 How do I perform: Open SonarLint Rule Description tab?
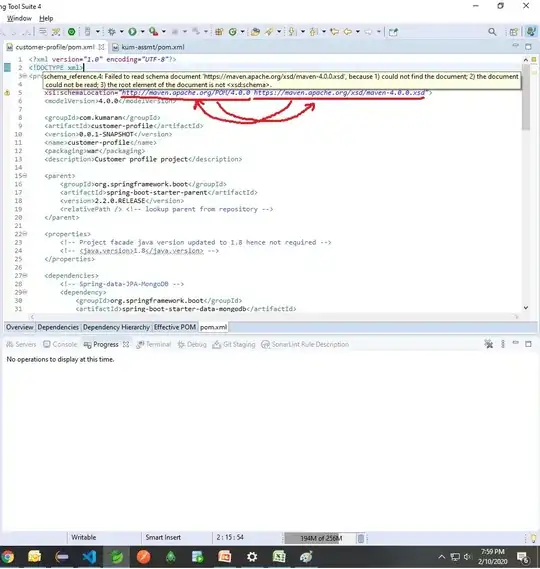305,344
